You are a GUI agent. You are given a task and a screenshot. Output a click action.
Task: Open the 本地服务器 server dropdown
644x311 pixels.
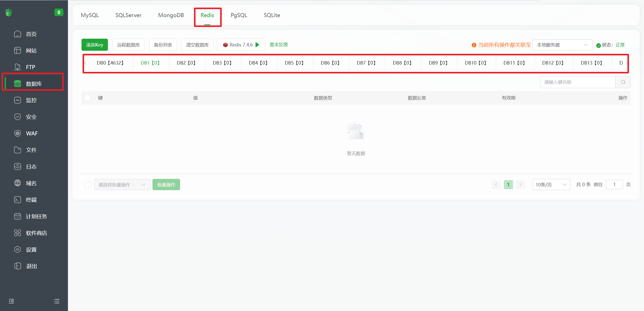563,45
